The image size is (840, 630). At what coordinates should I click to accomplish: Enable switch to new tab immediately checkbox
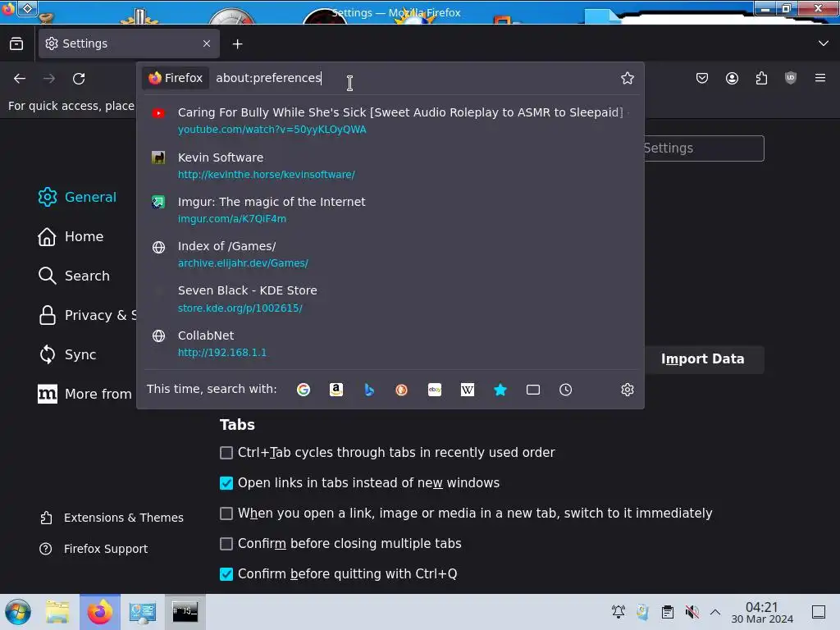pyautogui.click(x=226, y=514)
